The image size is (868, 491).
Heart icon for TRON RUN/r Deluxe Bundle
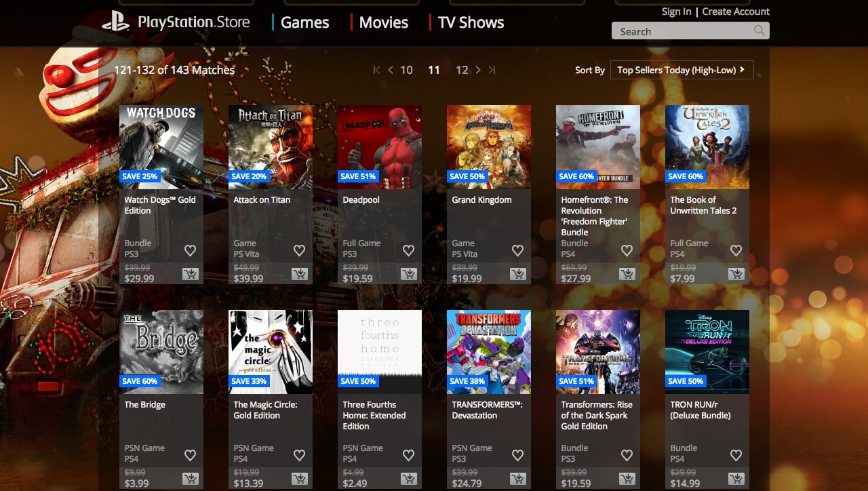click(x=736, y=455)
